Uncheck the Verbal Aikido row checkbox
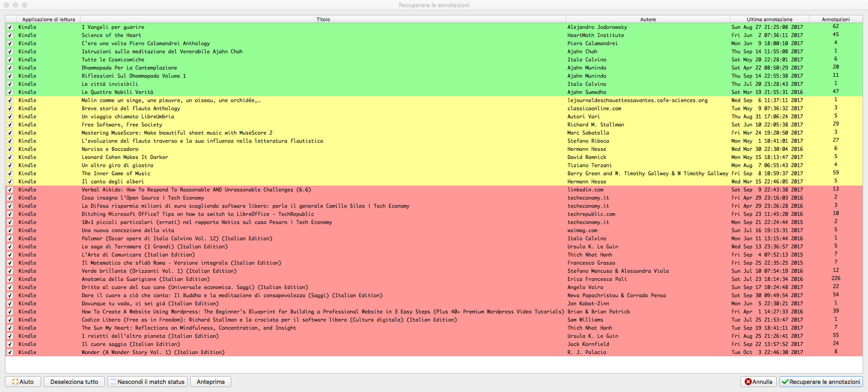 click(10, 190)
